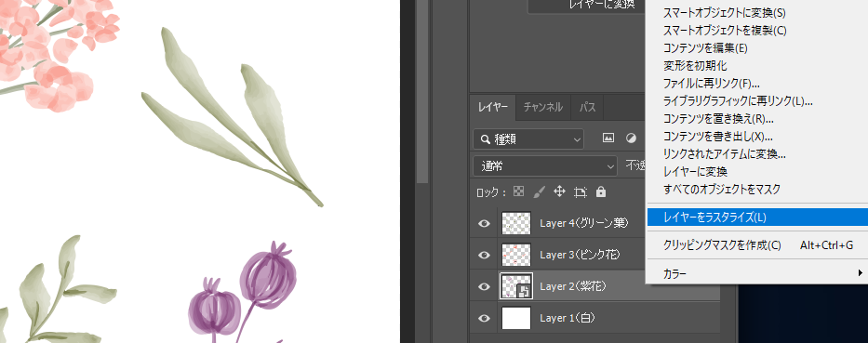868x343 pixels.
Task: Toggle lock transparent pixels icon
Action: [519, 192]
